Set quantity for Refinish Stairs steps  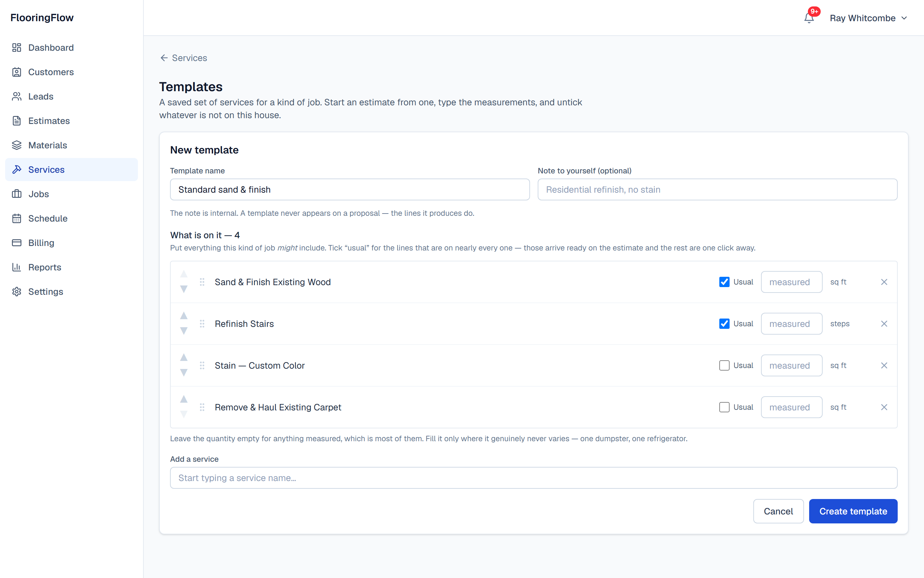791,323
